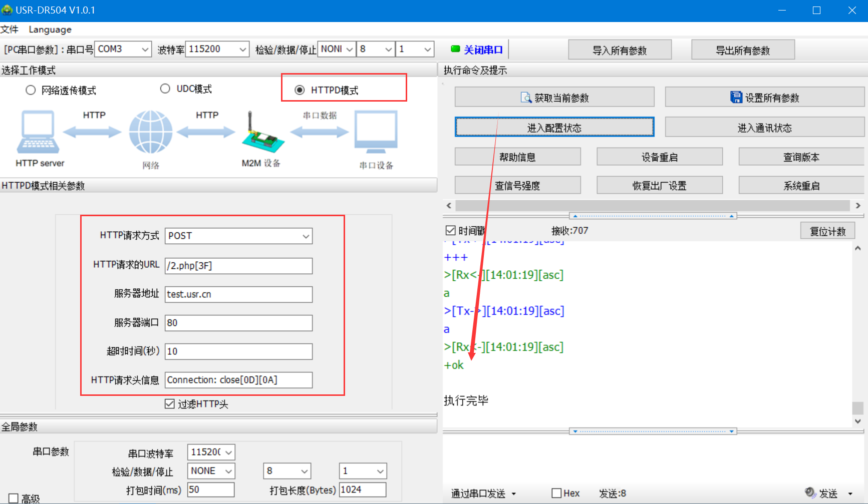Open the 文件 menu
The height and width of the screenshot is (504, 868).
[10, 30]
